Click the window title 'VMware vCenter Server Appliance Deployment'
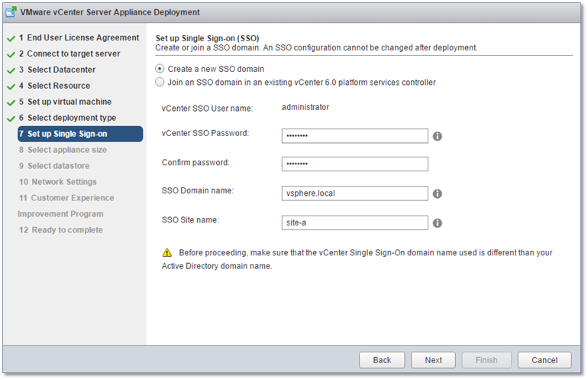This screenshot has width=588, height=380. tap(110, 12)
